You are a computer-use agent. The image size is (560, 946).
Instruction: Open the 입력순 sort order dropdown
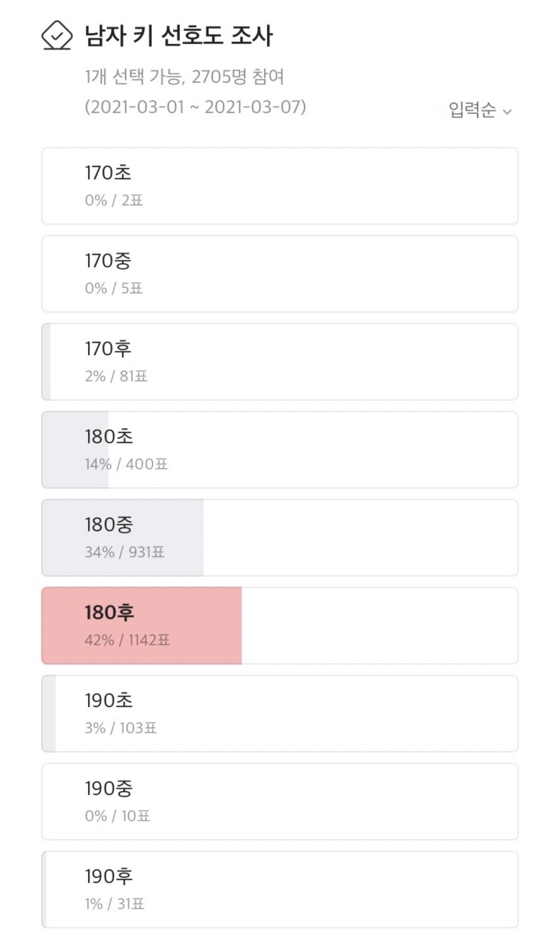coord(480,110)
